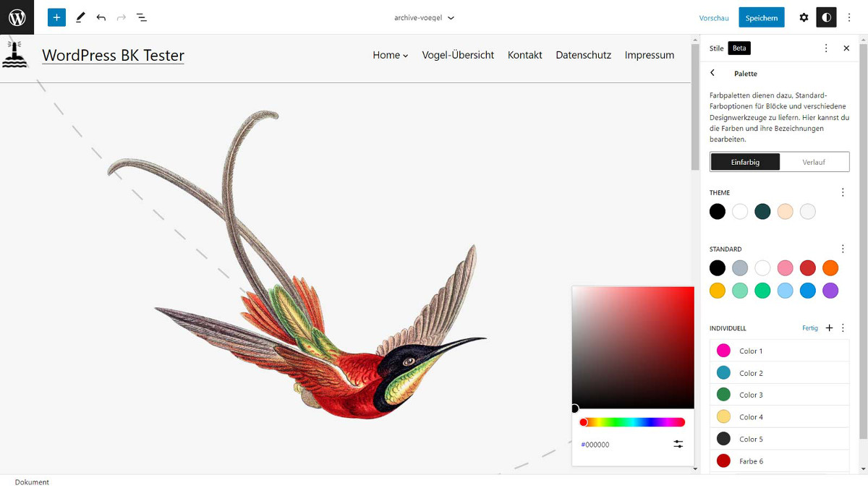
Task: Click the WordPress BK Tester site title
Action: click(113, 55)
